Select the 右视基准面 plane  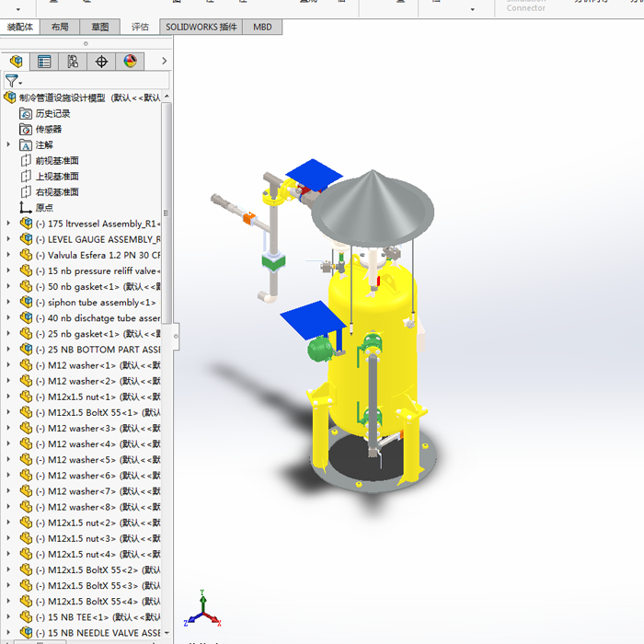click(x=57, y=192)
